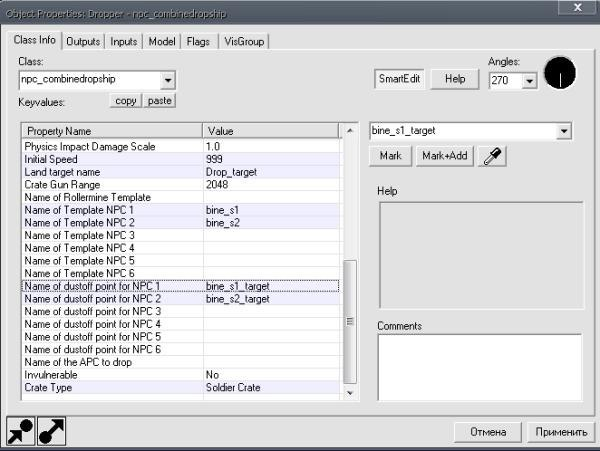Open the Flags tab

(x=198, y=41)
